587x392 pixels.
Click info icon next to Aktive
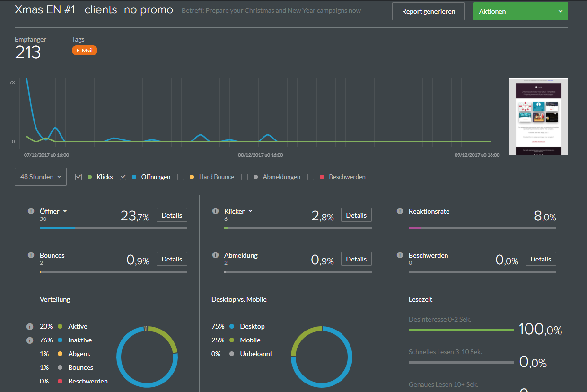tap(30, 326)
